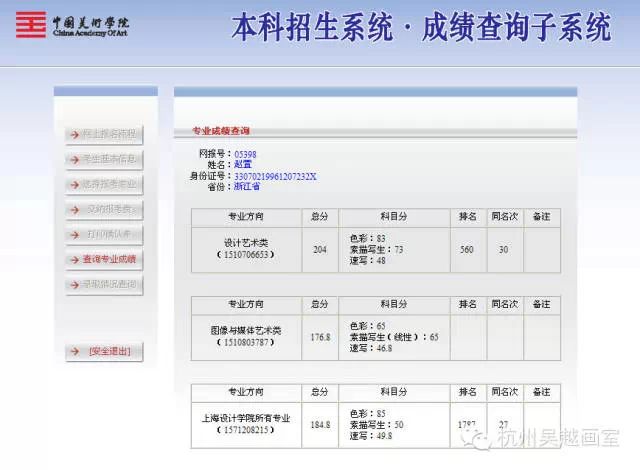Click 速写：46.8 in the subject scores

371,348
